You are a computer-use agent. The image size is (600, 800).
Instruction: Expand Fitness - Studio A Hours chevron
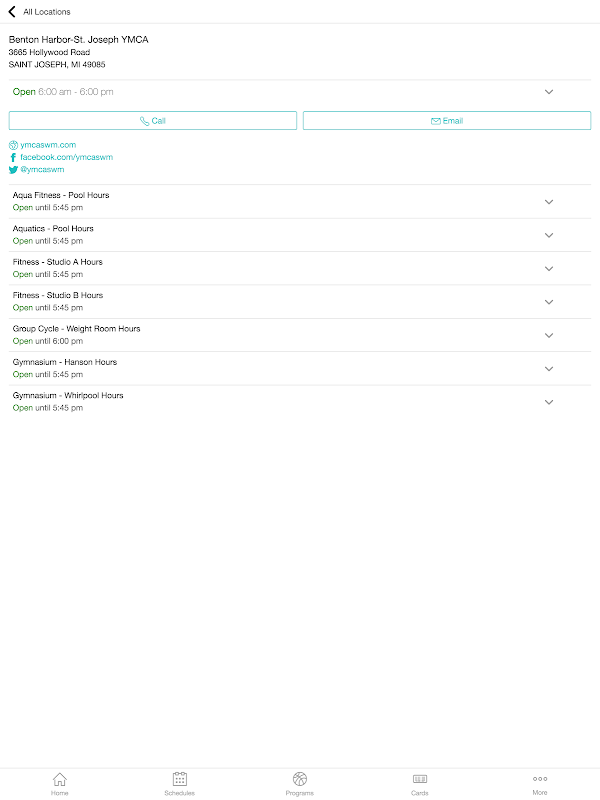click(x=549, y=269)
